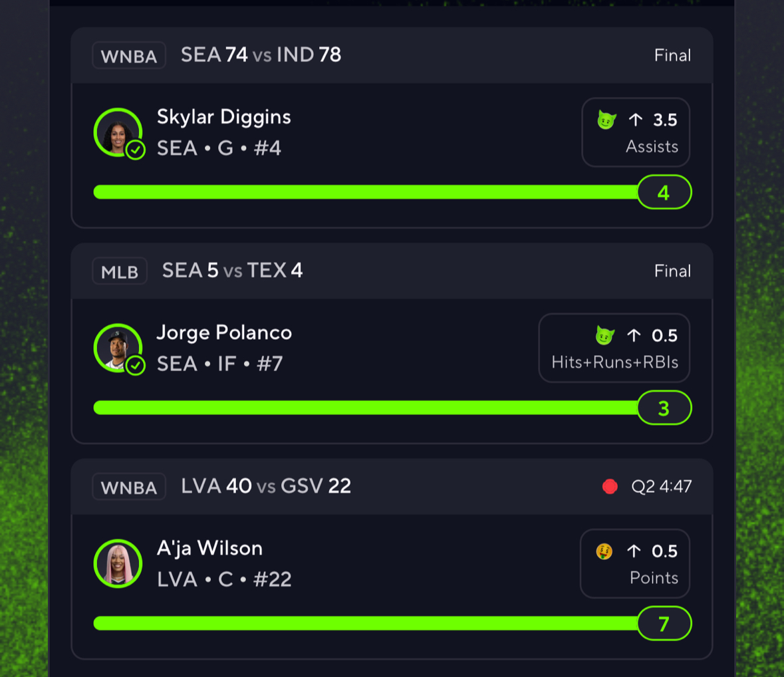Select the MLB league tag
Image resolution: width=784 pixels, height=677 pixels.
(120, 271)
